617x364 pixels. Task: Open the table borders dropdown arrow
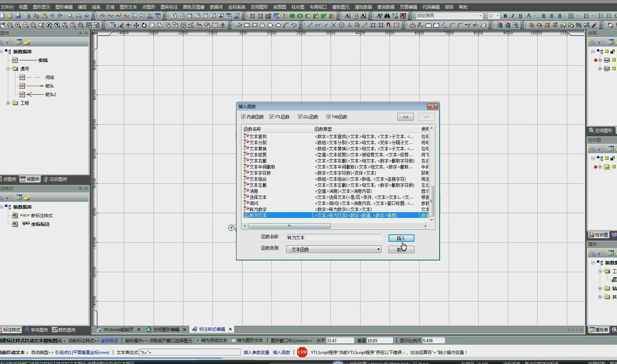click(577, 16)
